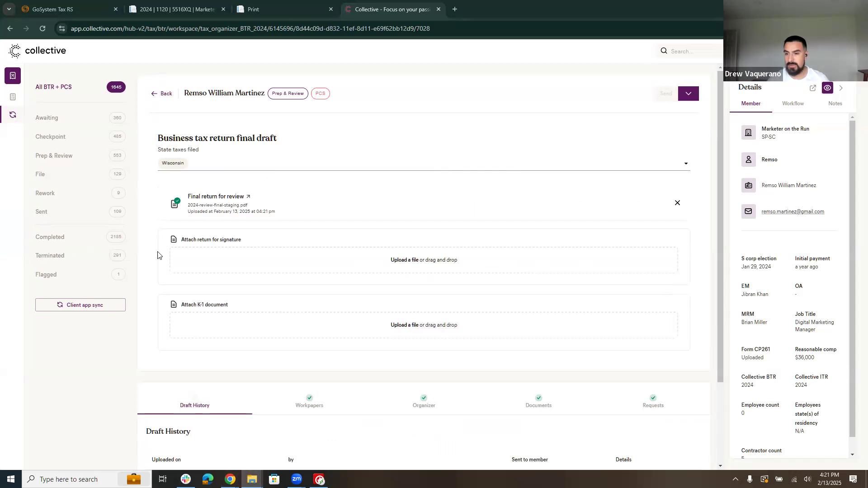Open the purple dropdown next to Send
The height and width of the screenshot is (488, 868).
[688, 94]
